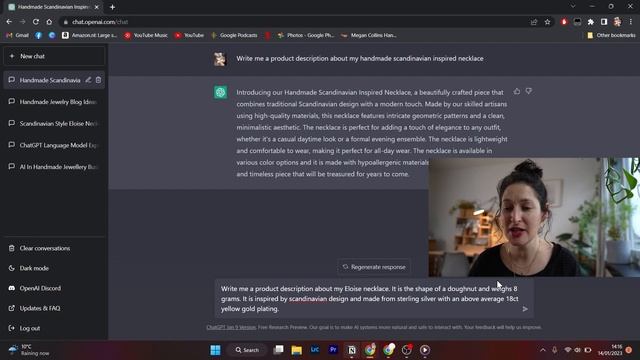Open the Photos - Google Photos bookmark
Screen dimensions: 640x360
306,36
